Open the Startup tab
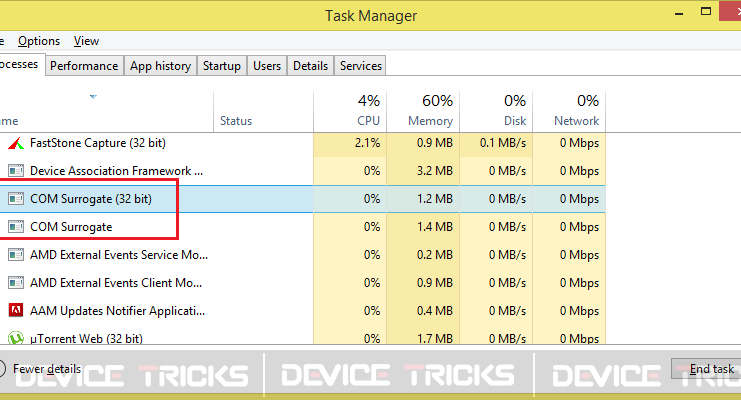741x400 pixels. point(222,66)
